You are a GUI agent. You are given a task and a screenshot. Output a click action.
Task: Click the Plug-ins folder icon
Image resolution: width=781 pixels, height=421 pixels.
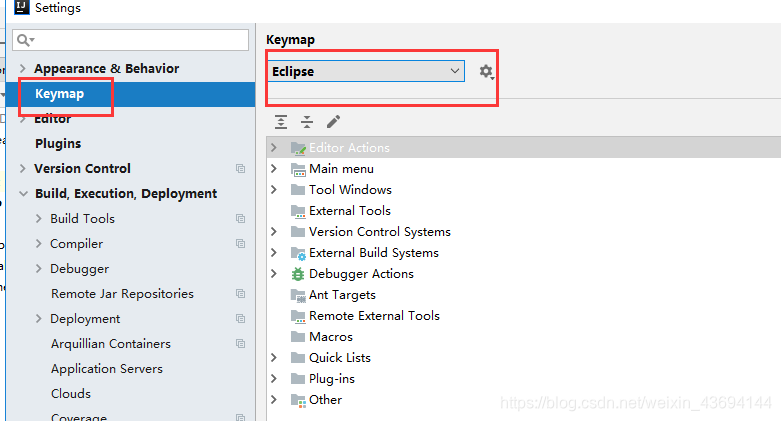coord(298,379)
